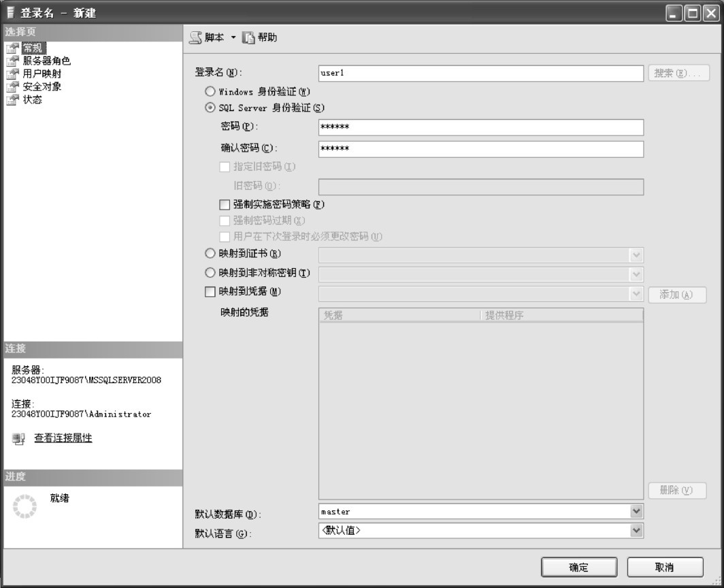The height and width of the screenshot is (588, 724).
Task: Click the connection properties icon
Action: pos(18,438)
